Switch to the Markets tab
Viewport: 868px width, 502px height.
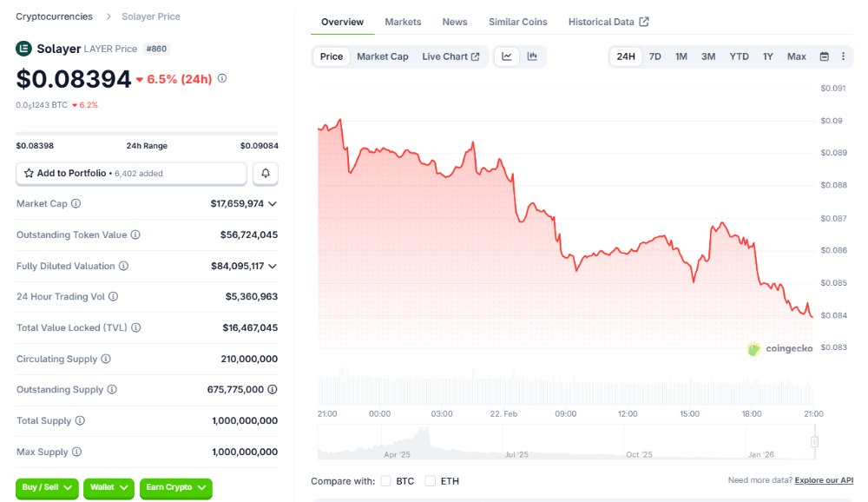pos(403,22)
